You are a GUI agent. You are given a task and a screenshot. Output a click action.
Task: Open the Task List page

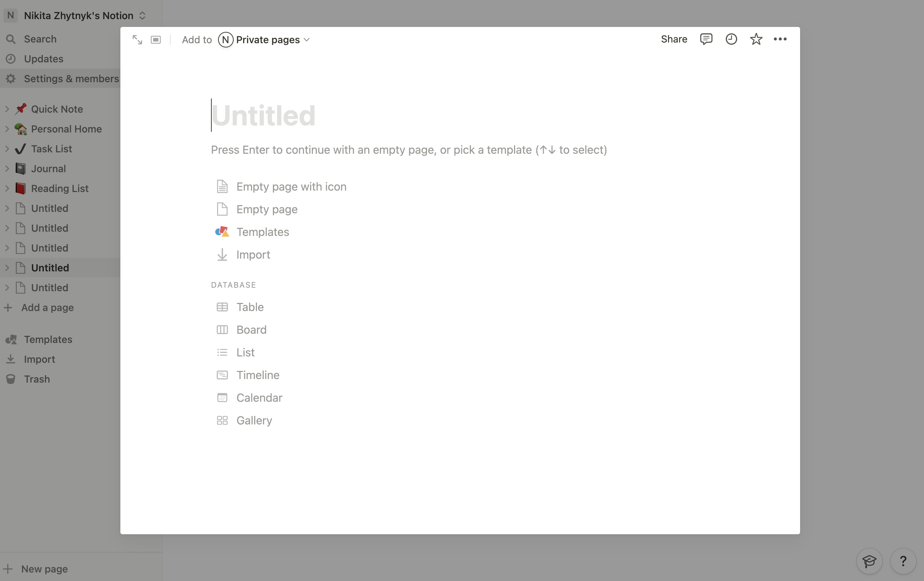pyautogui.click(x=51, y=148)
